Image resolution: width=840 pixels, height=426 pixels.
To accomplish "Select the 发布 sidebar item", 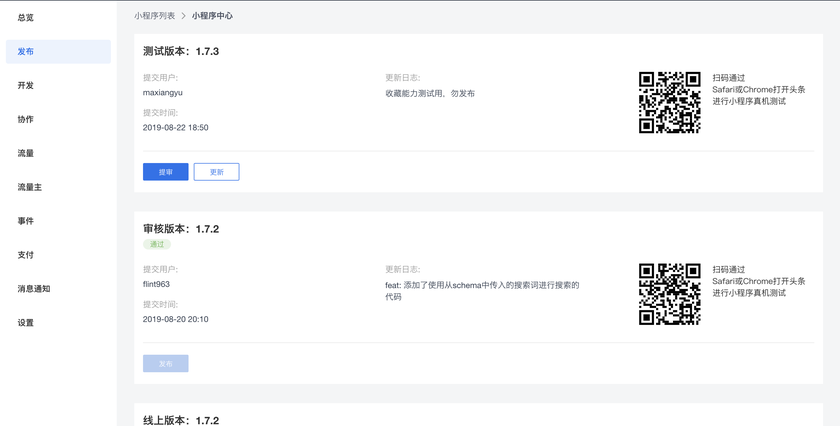I will (x=58, y=51).
